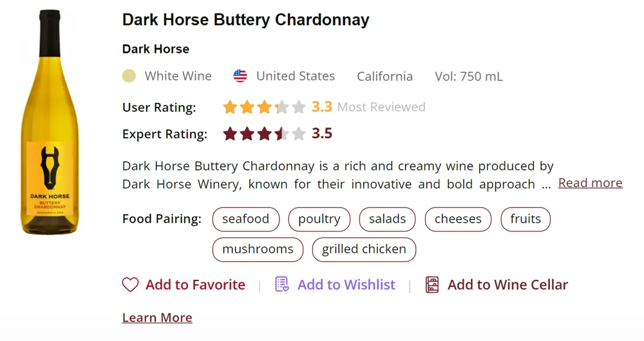Click the maroon expert rating stars

pyautogui.click(x=264, y=134)
